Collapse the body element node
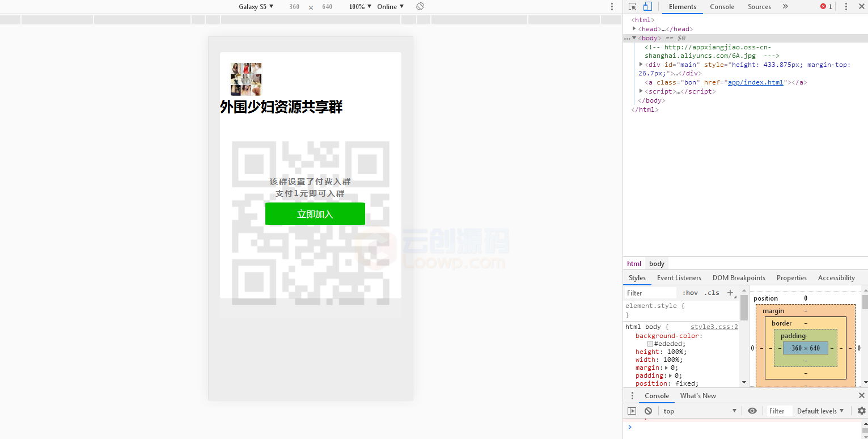The image size is (868, 439). point(634,38)
